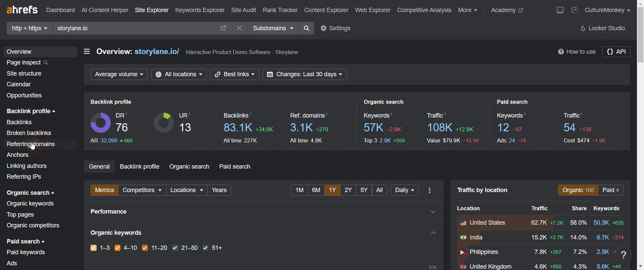Click the United States flag icon
This screenshot has width=644, height=270.
[x=463, y=223]
